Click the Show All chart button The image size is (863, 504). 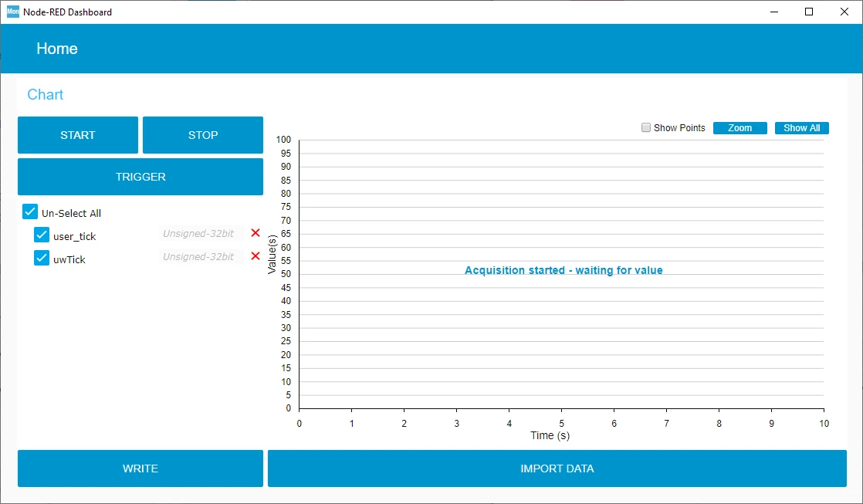click(802, 127)
